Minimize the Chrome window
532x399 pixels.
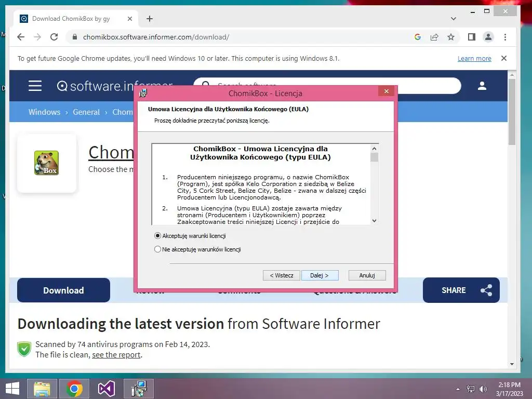tap(473, 11)
